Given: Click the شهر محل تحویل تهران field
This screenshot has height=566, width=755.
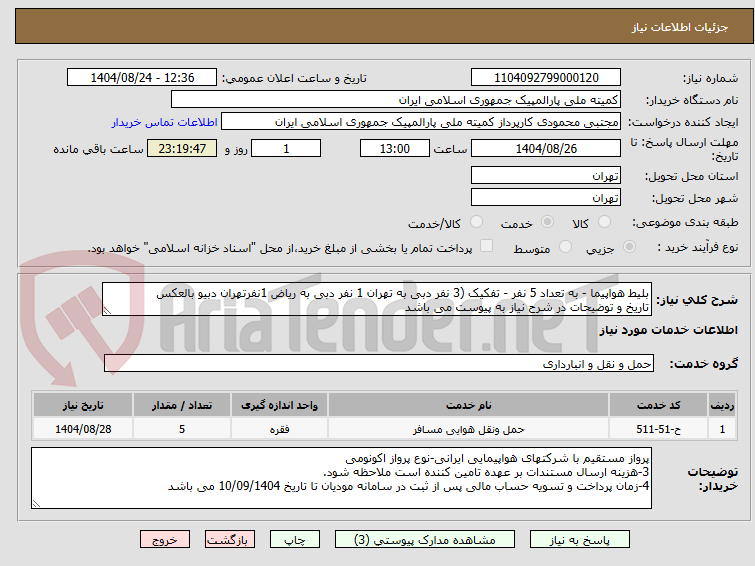Looking at the screenshot, I should click(x=546, y=197).
